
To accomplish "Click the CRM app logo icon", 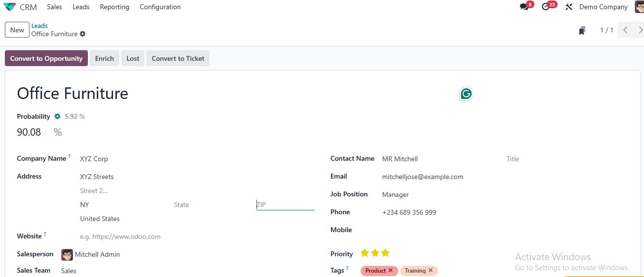I will click(9, 7).
